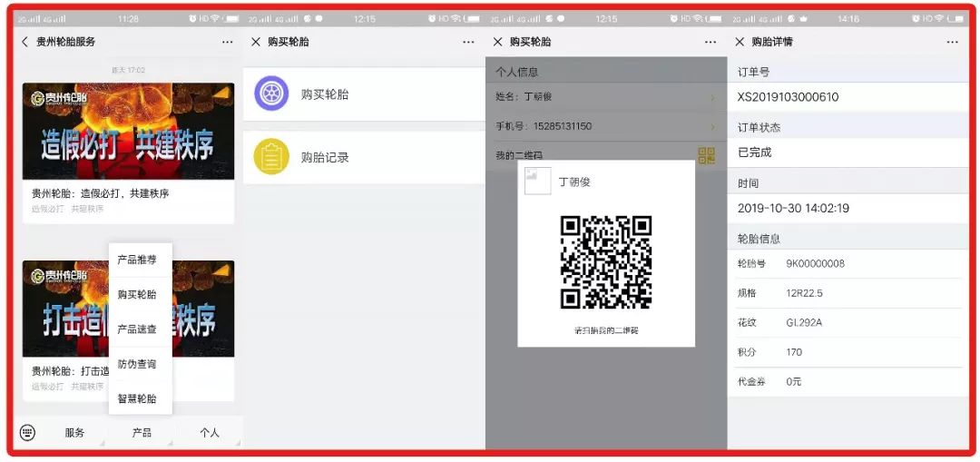980x462 pixels.
Task: Open more options in 贵州轮胎服务 header
Action: pyautogui.click(x=227, y=42)
